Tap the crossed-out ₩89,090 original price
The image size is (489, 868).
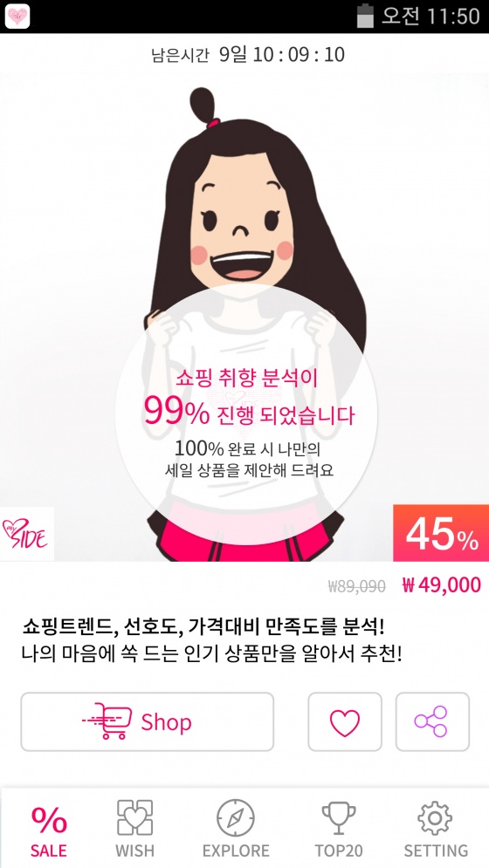(356, 586)
